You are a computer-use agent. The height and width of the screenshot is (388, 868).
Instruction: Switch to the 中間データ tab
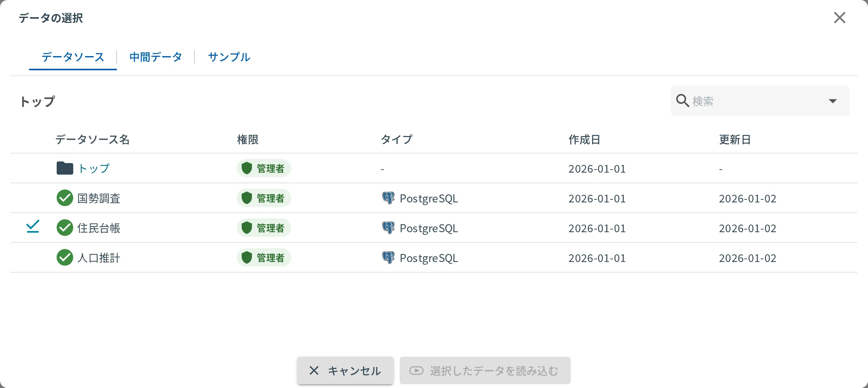[155, 57]
